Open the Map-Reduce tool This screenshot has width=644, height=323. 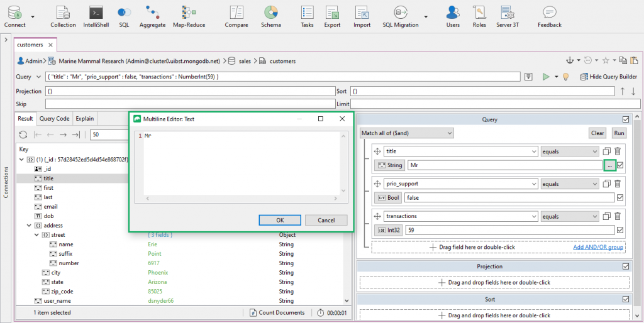pyautogui.click(x=189, y=16)
